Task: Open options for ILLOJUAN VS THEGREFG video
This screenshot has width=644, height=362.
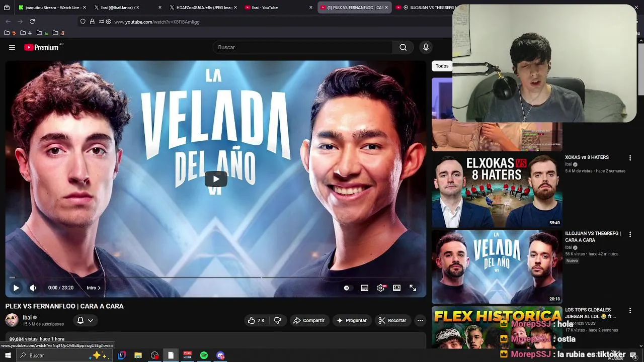Action: pyautogui.click(x=630, y=234)
